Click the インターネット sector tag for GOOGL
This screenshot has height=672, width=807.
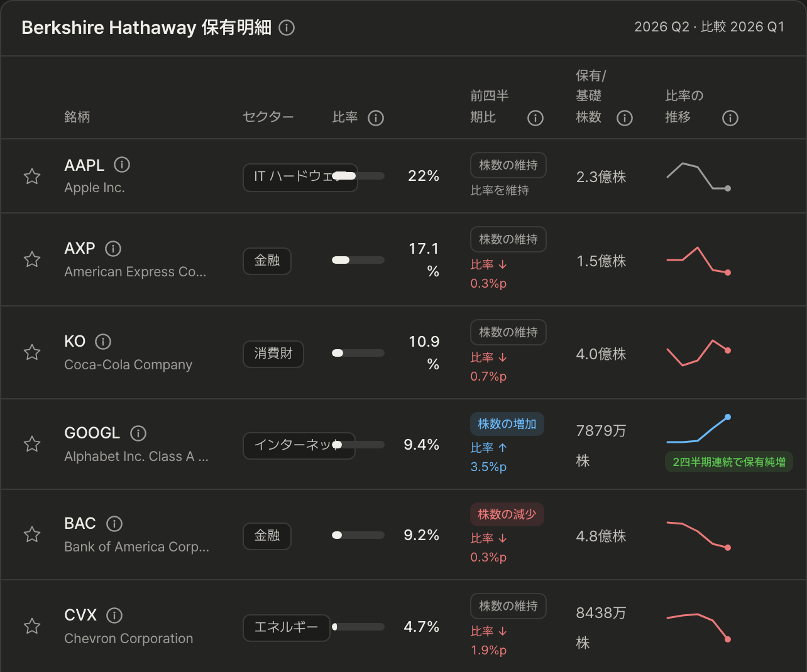[299, 445]
